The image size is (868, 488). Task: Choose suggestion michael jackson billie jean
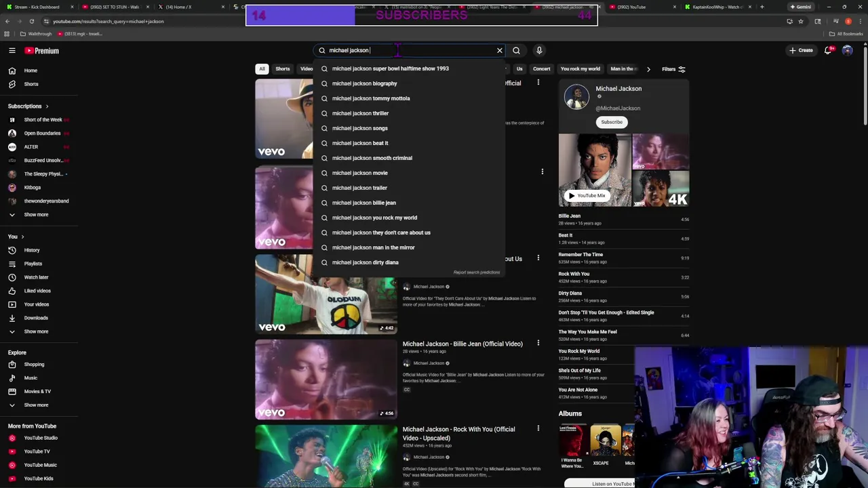point(409,203)
